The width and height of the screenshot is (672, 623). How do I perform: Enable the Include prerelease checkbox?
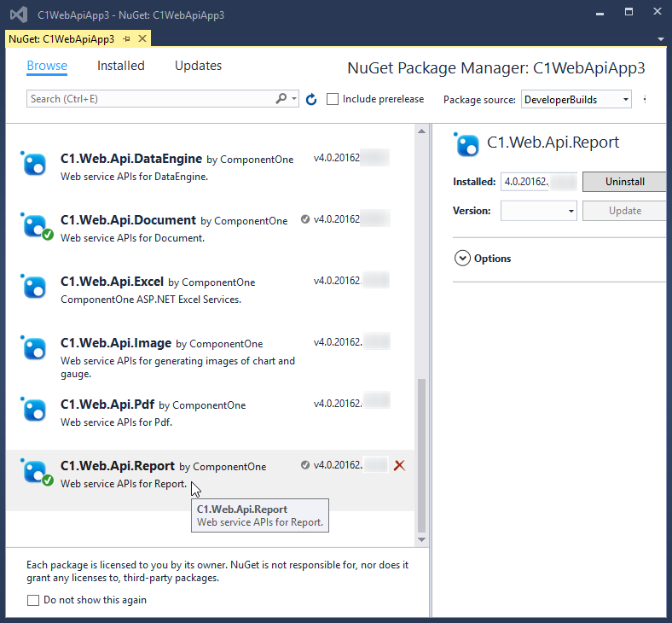coord(333,99)
